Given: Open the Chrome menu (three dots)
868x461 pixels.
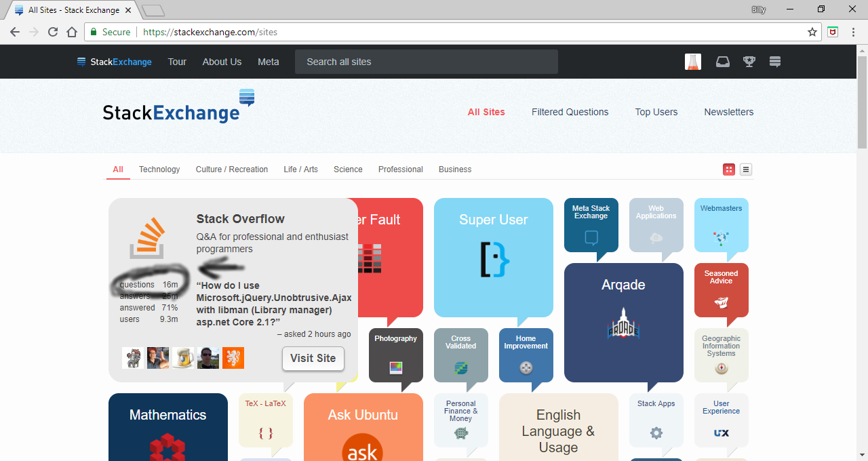Looking at the screenshot, I should (x=852, y=32).
